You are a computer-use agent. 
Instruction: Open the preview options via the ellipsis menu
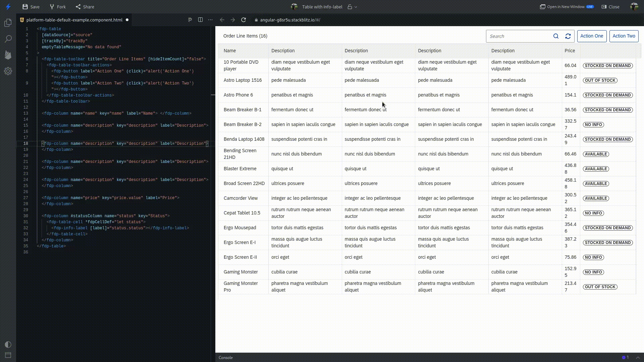[x=210, y=20]
